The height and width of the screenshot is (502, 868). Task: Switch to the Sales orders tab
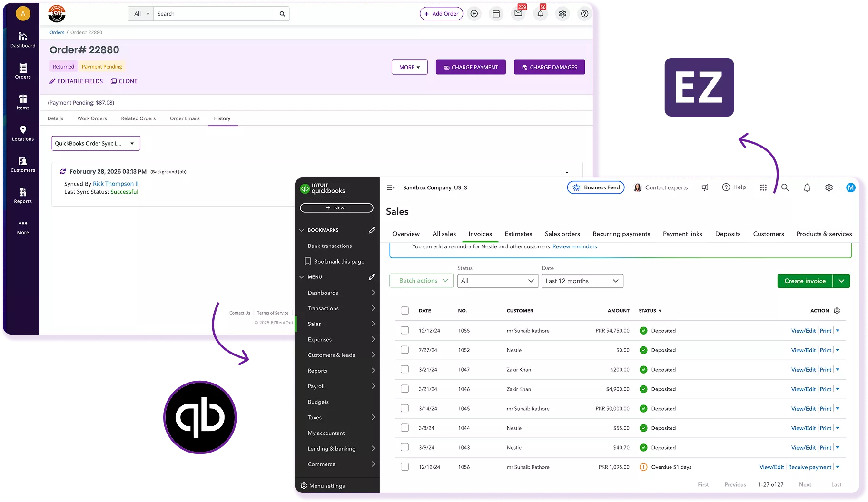[x=562, y=234]
